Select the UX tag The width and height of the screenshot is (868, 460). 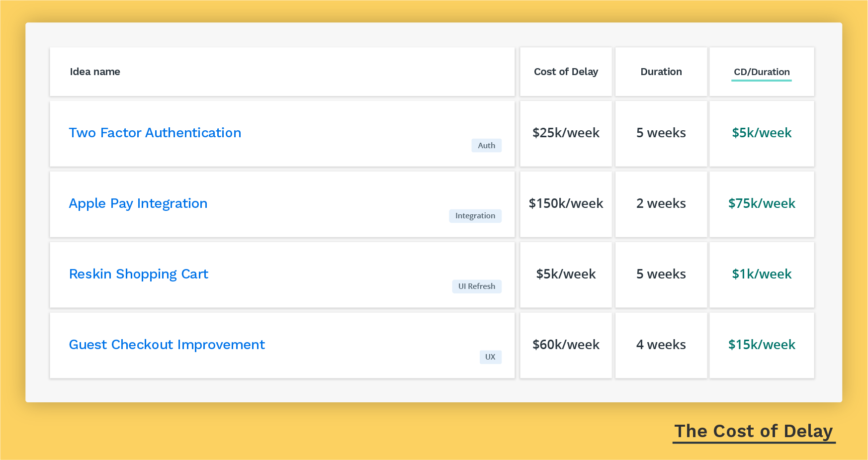coord(490,357)
